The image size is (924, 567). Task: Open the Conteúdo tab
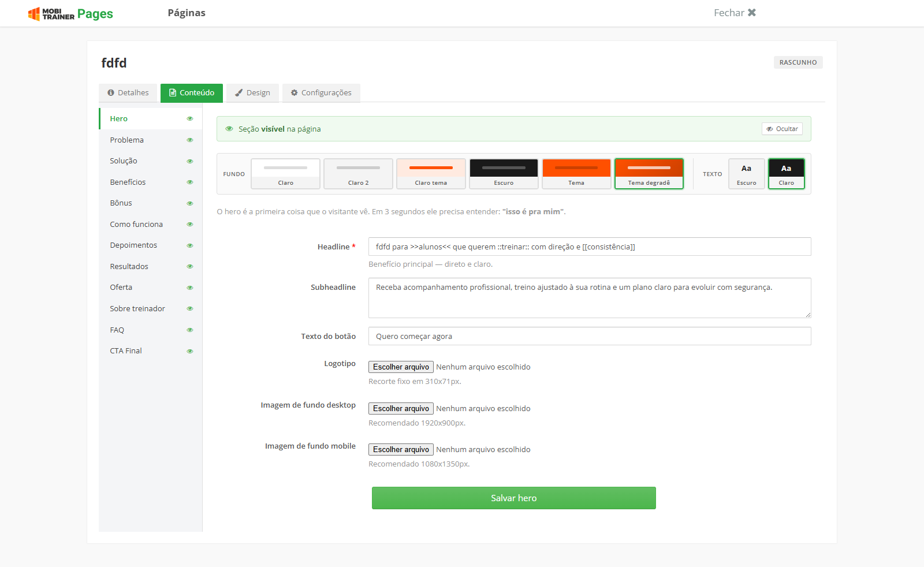(192, 93)
